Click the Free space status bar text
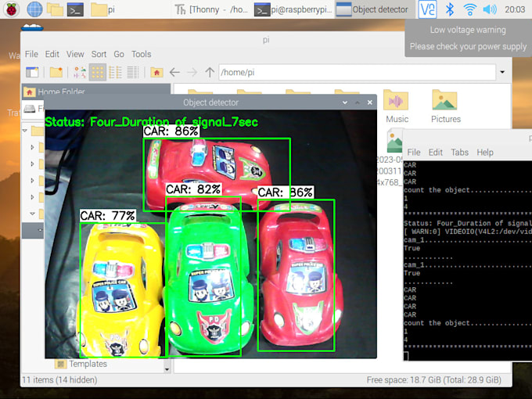 pos(434,379)
